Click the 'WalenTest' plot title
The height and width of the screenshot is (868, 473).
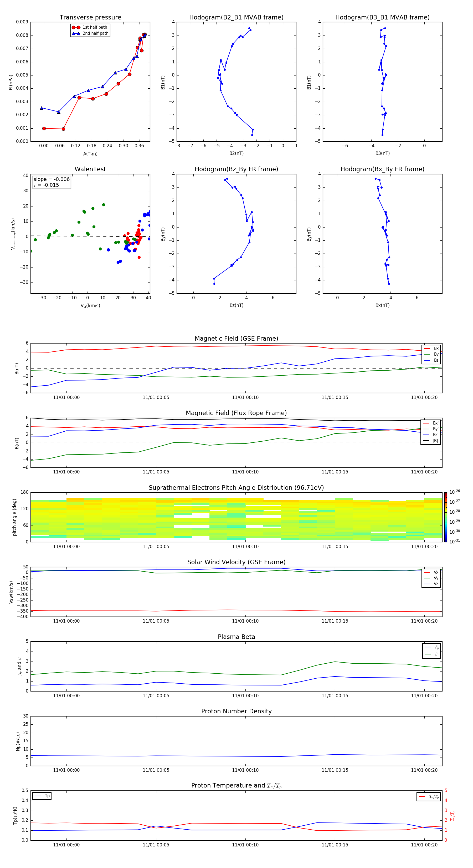pyautogui.click(x=90, y=169)
